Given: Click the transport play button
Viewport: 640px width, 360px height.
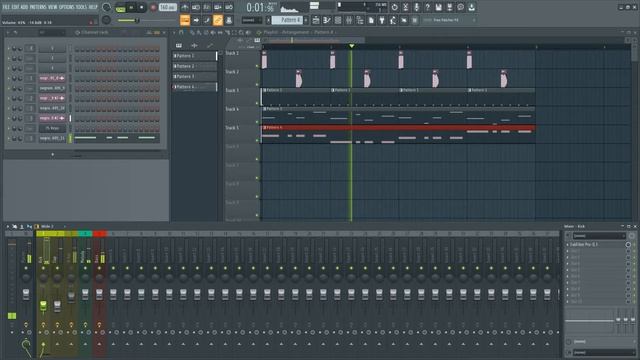Looking at the screenshot, I should click(x=131, y=7).
